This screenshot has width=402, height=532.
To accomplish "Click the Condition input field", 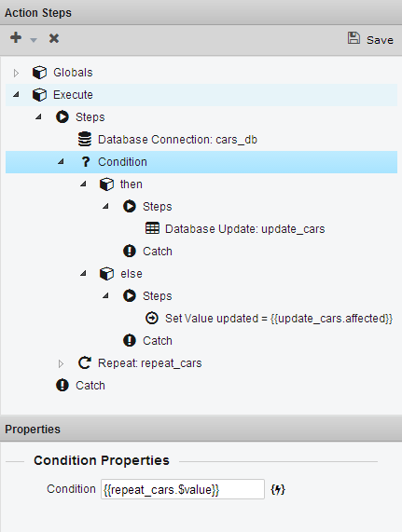I will point(183,489).
